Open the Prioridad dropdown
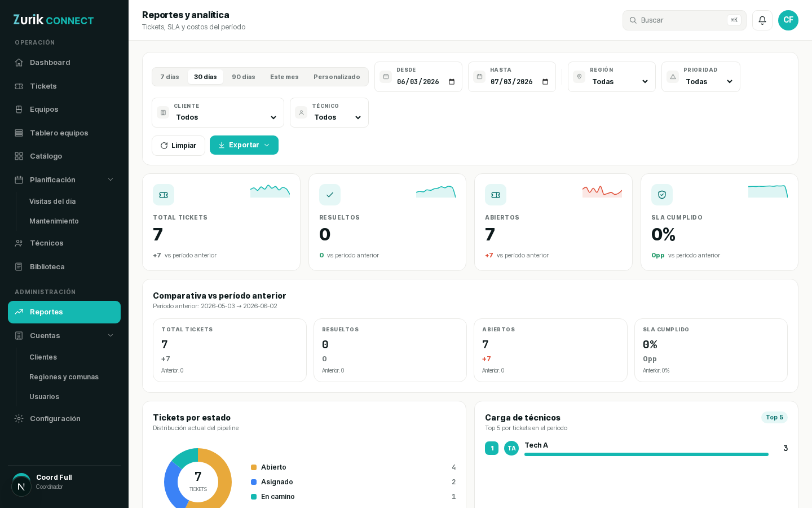Screen dimensions: 812x508 tap(701, 77)
